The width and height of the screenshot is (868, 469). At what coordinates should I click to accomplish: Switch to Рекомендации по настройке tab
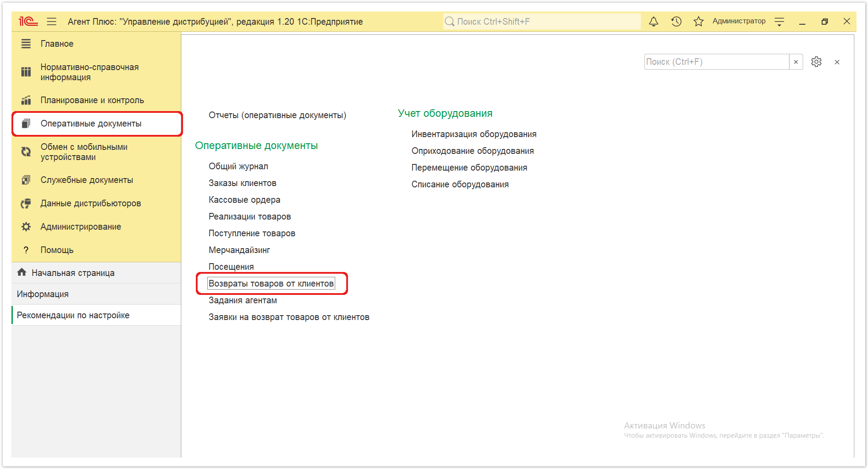(x=96, y=315)
